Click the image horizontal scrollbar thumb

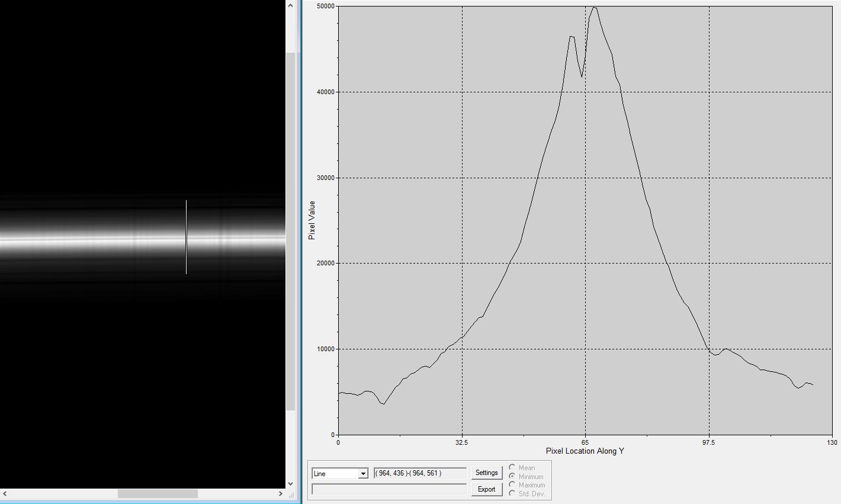point(158,493)
